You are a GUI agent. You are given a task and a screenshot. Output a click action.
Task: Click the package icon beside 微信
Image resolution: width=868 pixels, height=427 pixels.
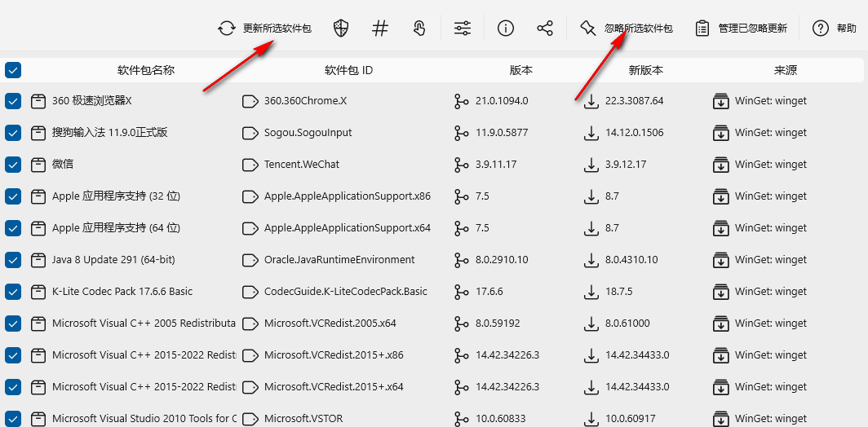coord(38,165)
